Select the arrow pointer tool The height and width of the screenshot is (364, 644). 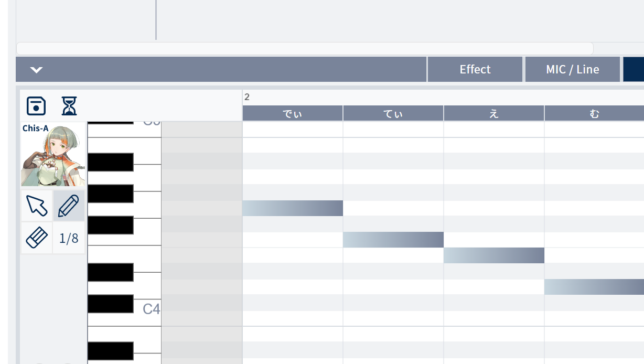tap(37, 206)
